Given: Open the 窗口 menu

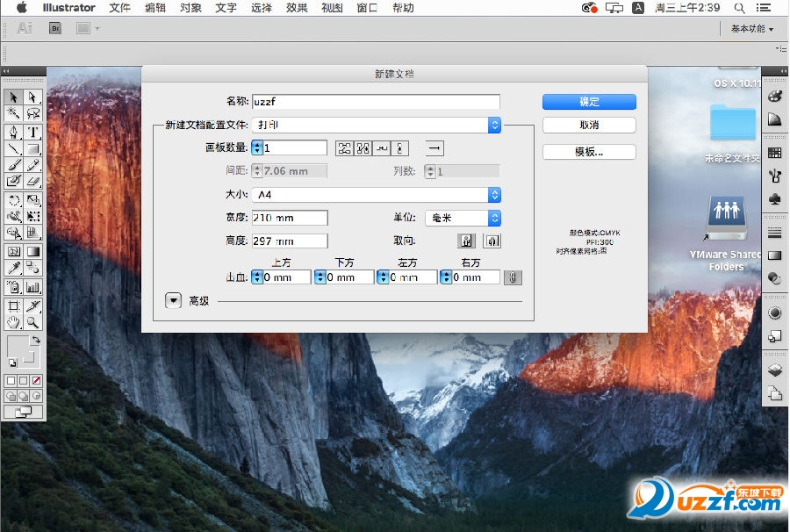Looking at the screenshot, I should [x=368, y=8].
